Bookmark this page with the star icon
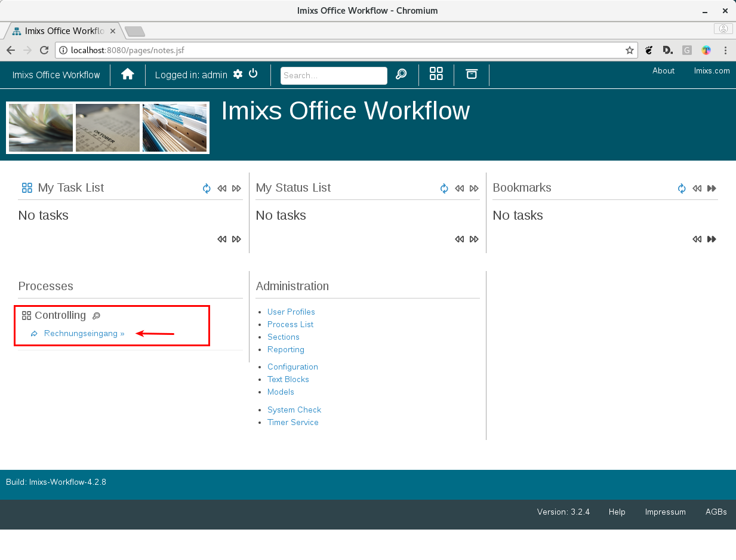This screenshot has width=736, height=560. point(629,51)
